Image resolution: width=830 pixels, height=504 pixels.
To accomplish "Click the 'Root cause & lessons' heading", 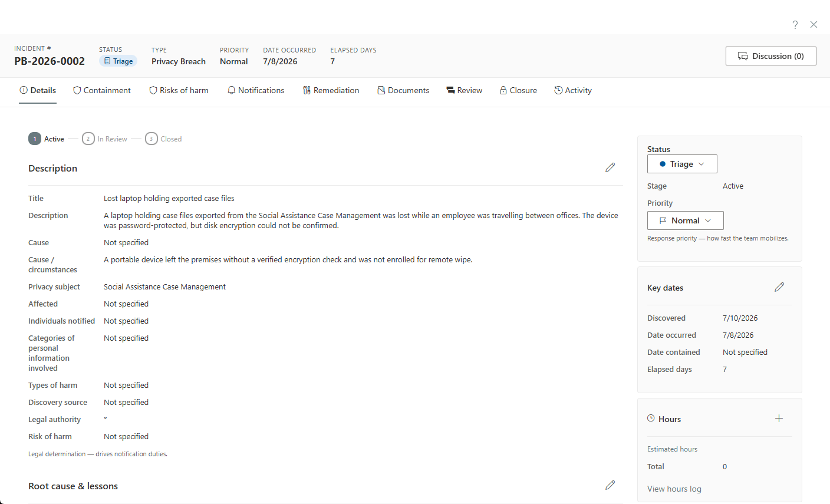I will pos(73,486).
